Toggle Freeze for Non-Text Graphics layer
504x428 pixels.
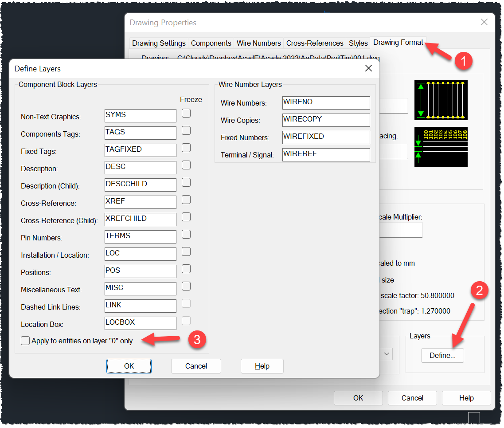point(186,113)
